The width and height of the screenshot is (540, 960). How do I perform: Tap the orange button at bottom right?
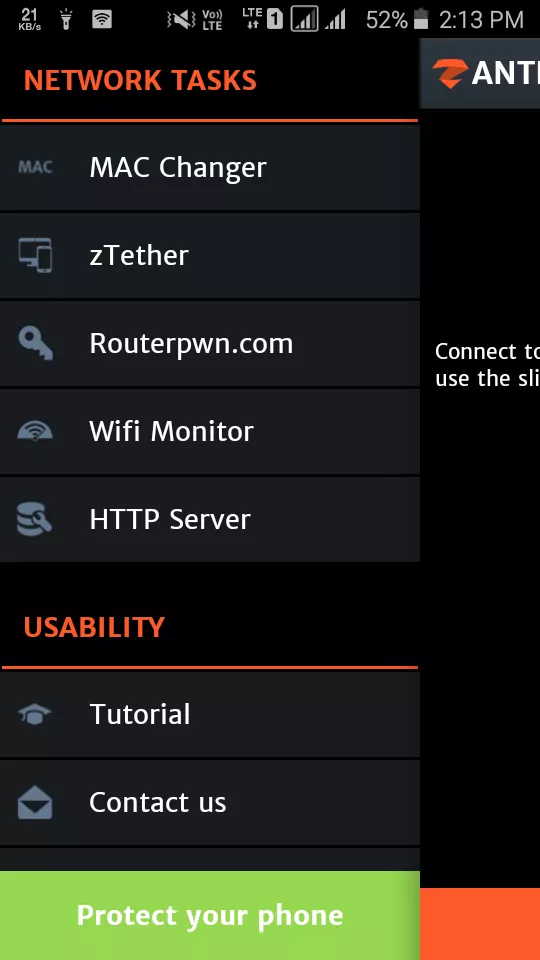click(x=480, y=924)
